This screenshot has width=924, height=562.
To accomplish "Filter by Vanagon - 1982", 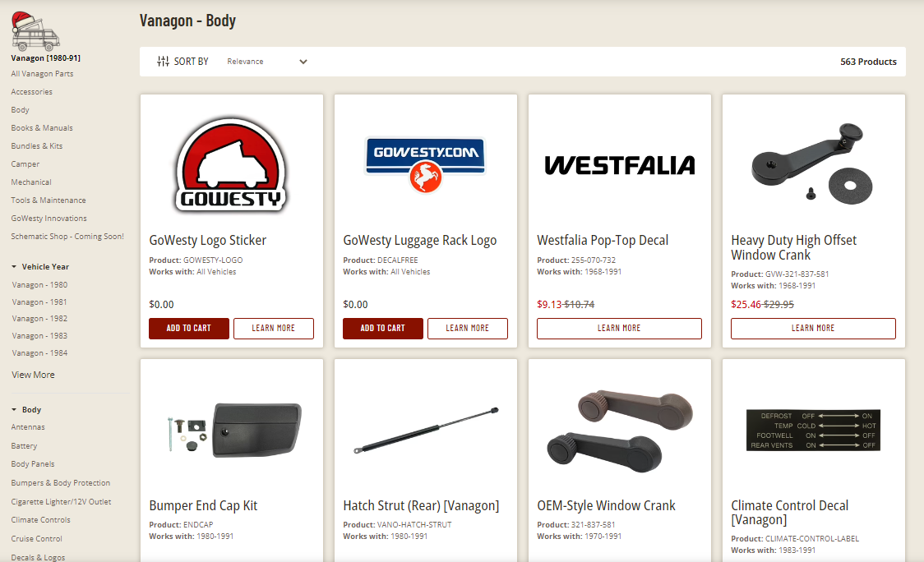I will [x=39, y=319].
